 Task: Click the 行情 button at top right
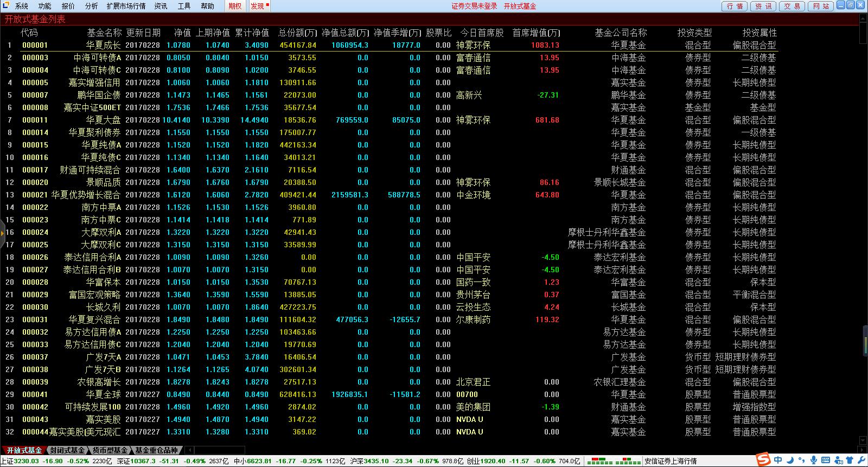coord(735,6)
